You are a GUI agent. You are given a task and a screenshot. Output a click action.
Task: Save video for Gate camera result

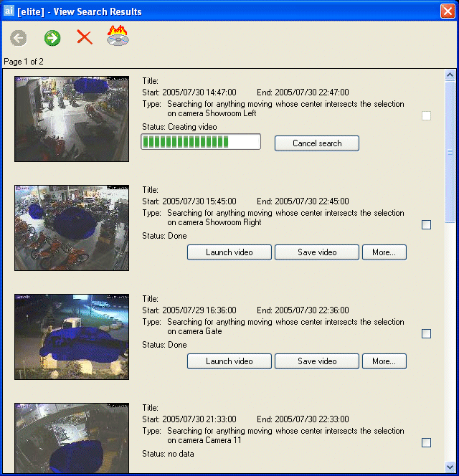click(x=317, y=361)
